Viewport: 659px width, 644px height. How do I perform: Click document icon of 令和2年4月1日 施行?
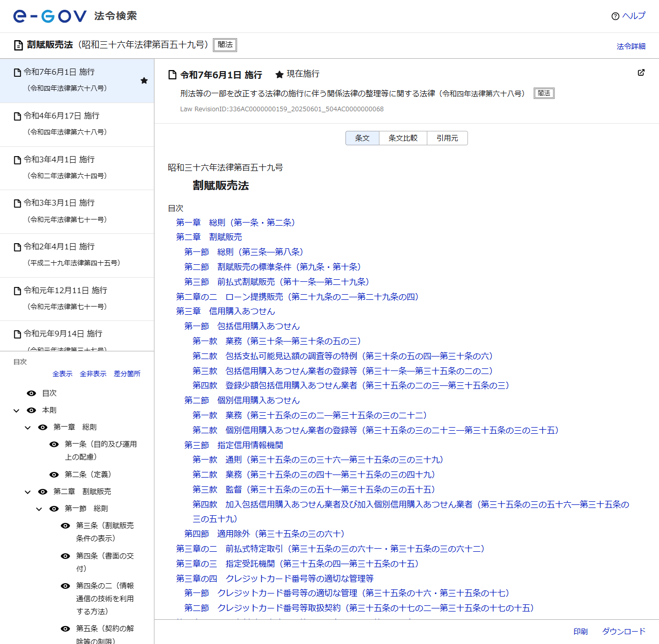pyautogui.click(x=18, y=247)
